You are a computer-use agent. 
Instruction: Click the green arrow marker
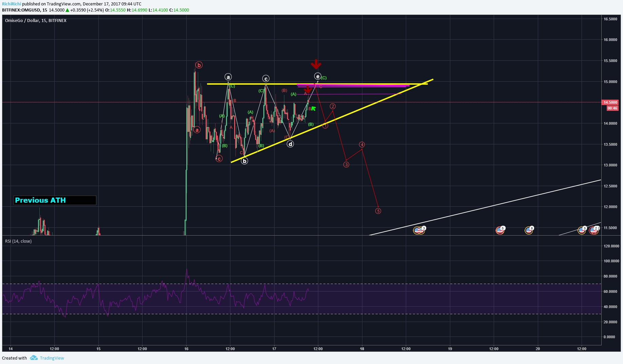313,108
